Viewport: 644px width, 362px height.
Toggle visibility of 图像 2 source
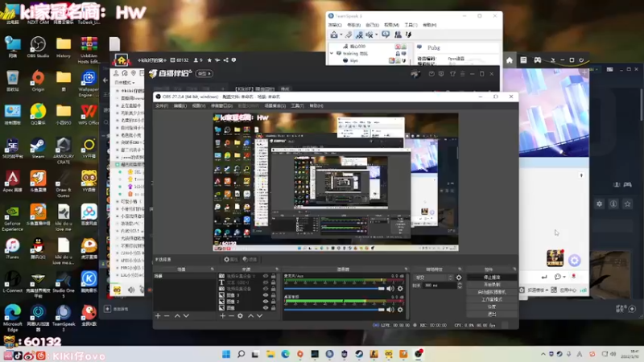(266, 302)
